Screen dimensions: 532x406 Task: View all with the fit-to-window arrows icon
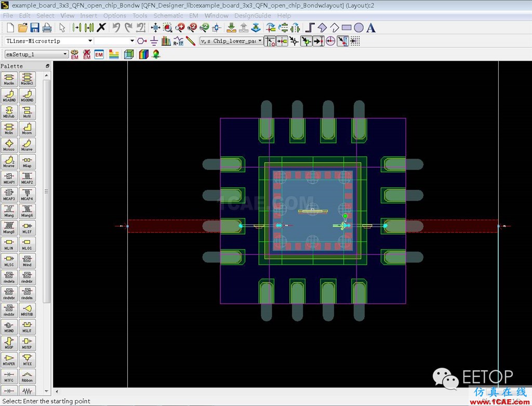coord(155,28)
